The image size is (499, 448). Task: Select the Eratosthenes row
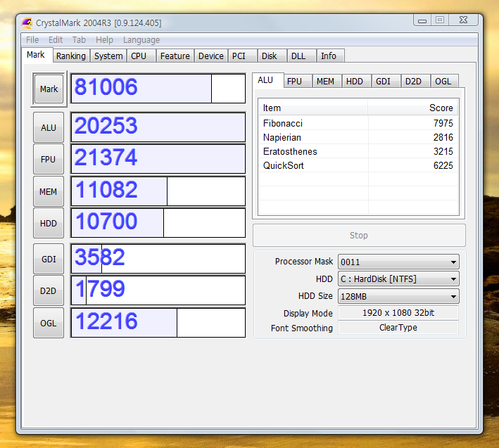358,151
